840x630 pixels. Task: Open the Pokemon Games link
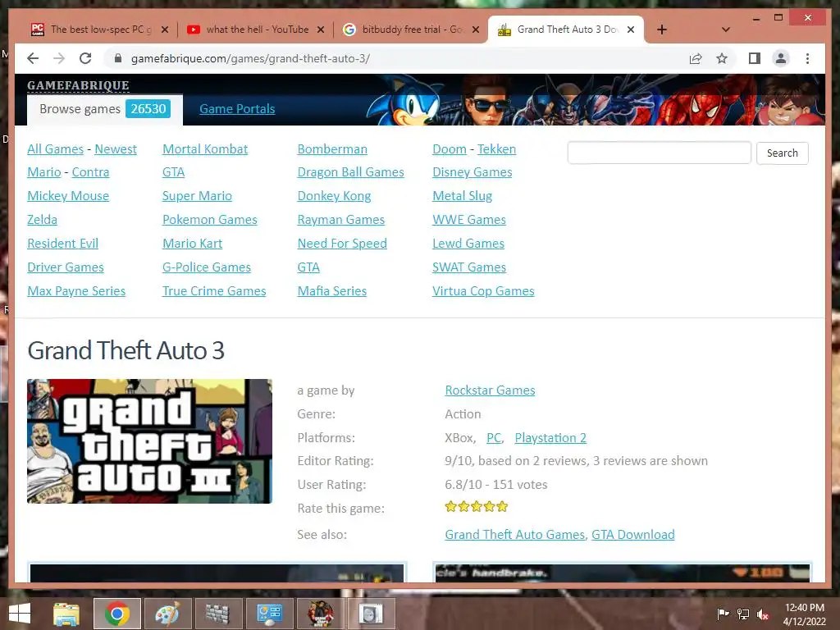[x=209, y=220]
